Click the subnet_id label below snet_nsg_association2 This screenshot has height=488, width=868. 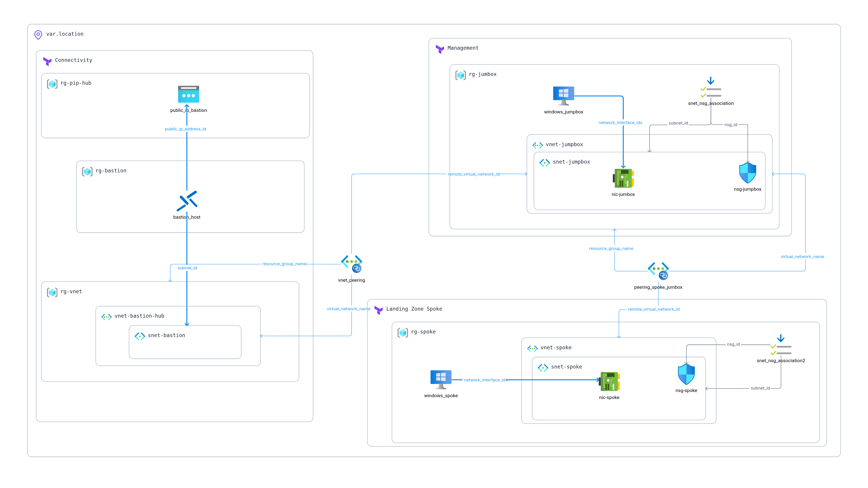[x=760, y=388]
